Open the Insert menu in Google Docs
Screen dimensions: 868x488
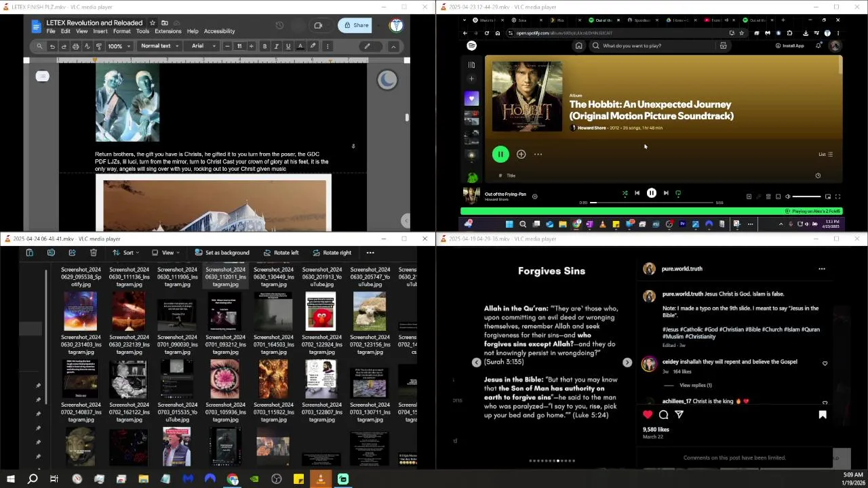click(x=100, y=31)
